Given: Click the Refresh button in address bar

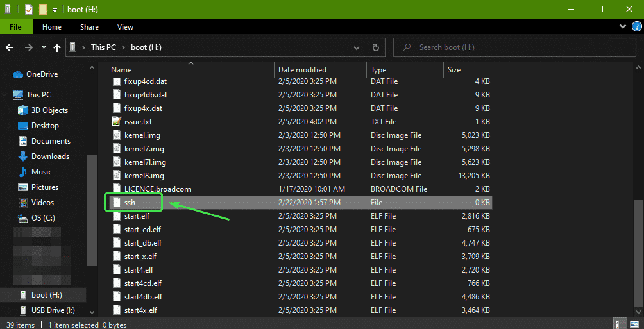Looking at the screenshot, I should coord(375,47).
